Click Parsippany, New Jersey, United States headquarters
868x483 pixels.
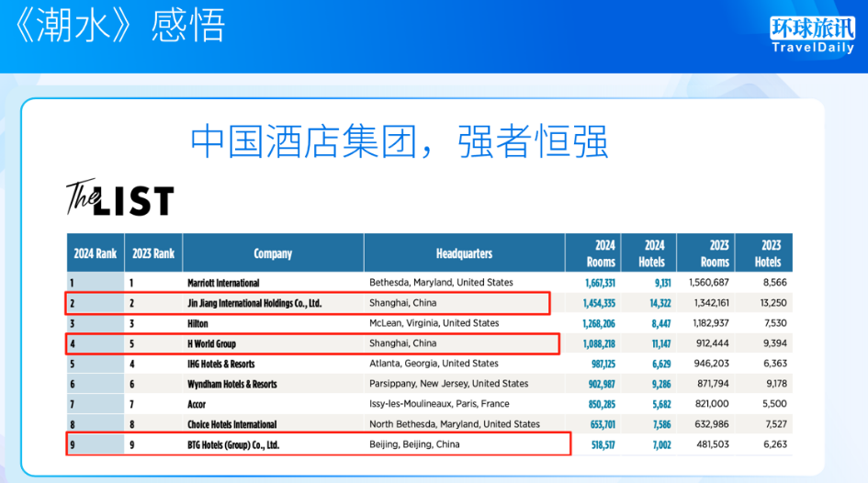click(449, 384)
